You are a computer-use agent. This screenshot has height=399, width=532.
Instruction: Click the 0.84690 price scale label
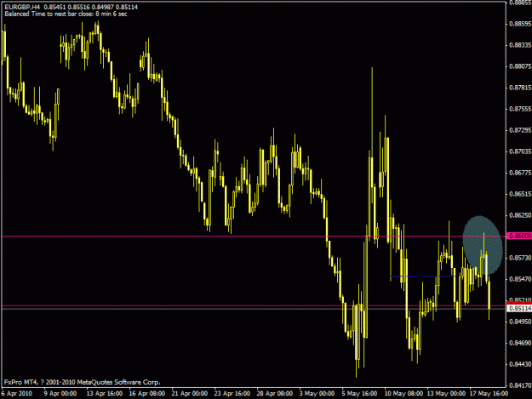[520, 343]
